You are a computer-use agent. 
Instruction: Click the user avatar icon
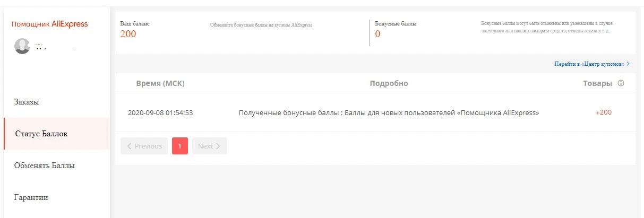pyautogui.click(x=22, y=46)
